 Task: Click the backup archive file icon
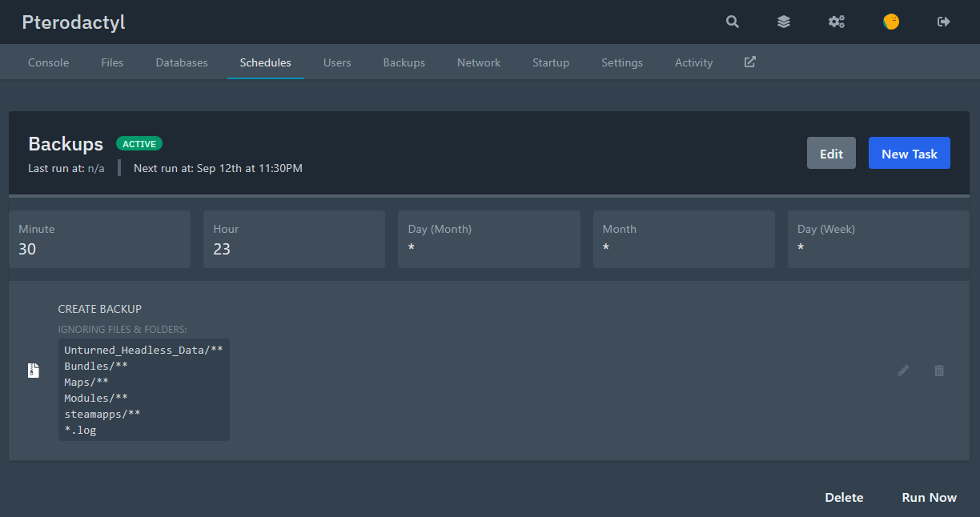34,371
